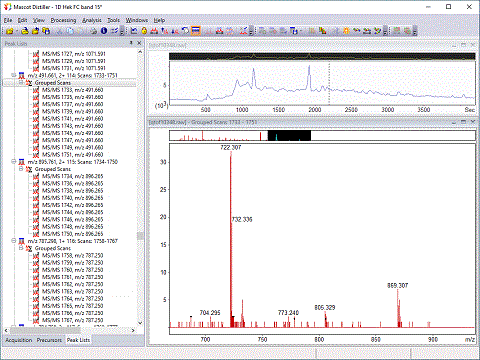Open the Help menu
Viewport: 480px width, 360px height.
pos(159,20)
